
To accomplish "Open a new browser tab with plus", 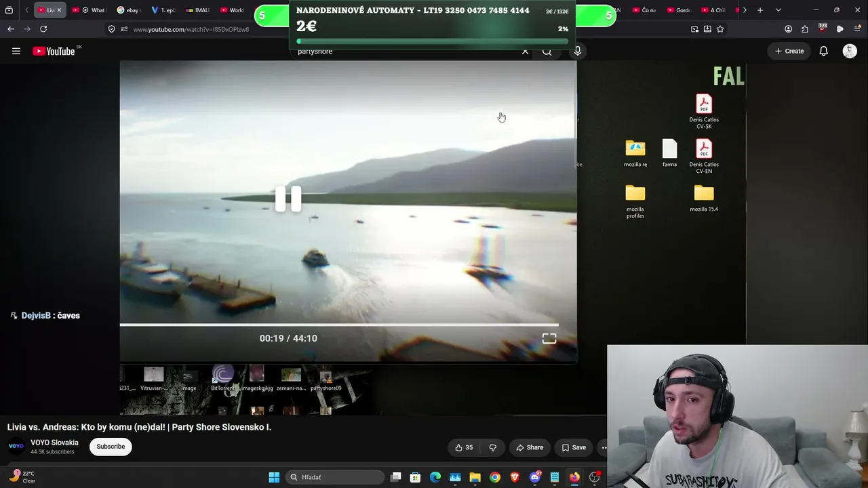I will [760, 10].
